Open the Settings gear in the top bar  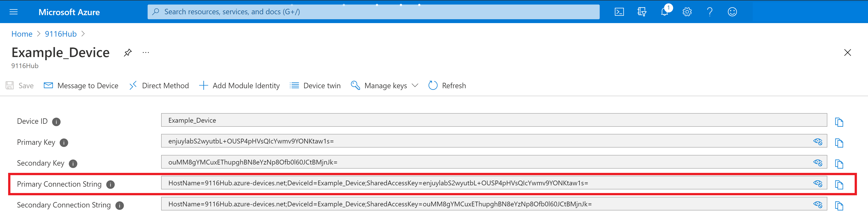pos(687,12)
